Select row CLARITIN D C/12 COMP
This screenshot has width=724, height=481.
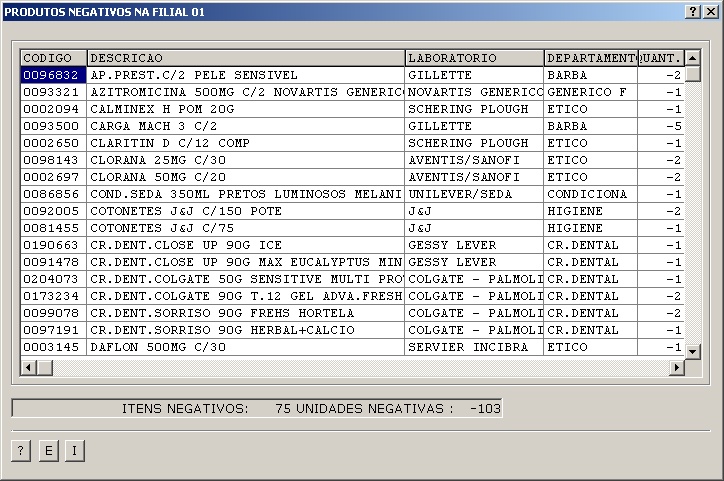[352, 144]
